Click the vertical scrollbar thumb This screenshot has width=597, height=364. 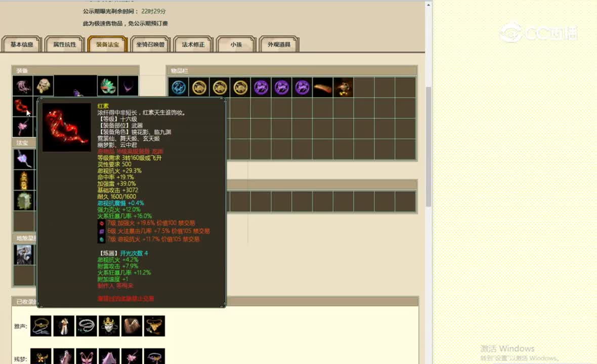coord(429,147)
